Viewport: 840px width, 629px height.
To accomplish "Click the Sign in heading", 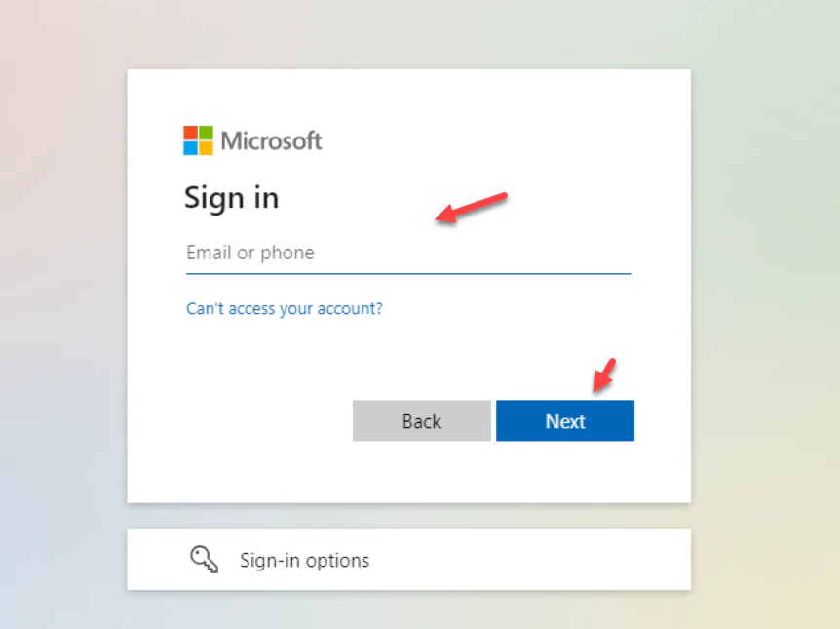I will tap(231, 198).
